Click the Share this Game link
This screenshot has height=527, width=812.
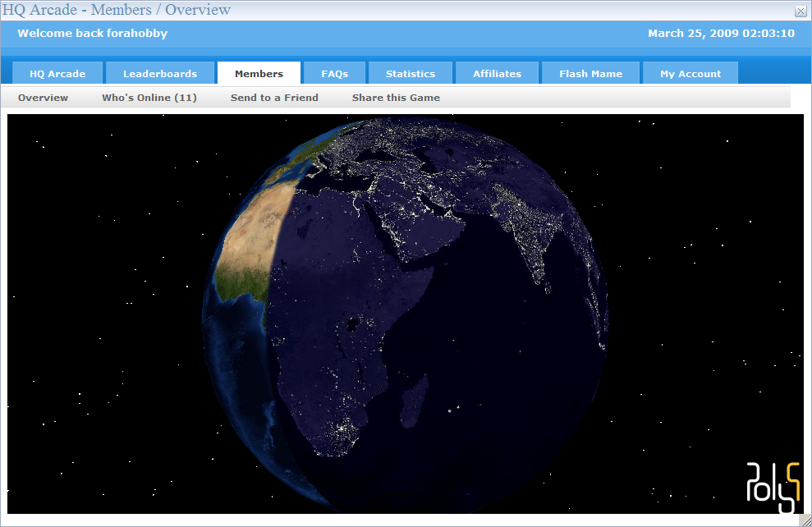(396, 98)
